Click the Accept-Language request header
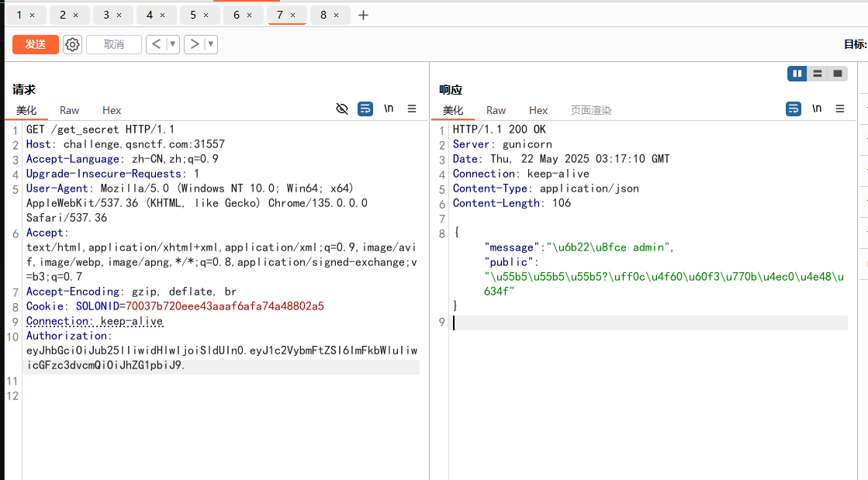The width and height of the screenshot is (868, 480). (x=123, y=159)
